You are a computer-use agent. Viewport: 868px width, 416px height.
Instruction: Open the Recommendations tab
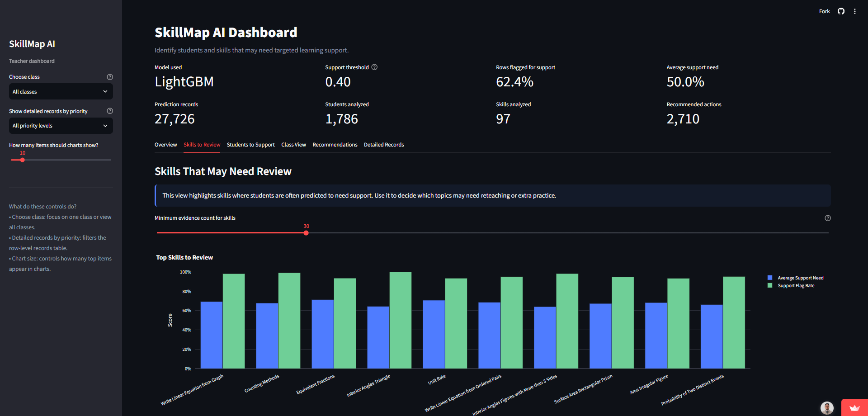coord(335,145)
